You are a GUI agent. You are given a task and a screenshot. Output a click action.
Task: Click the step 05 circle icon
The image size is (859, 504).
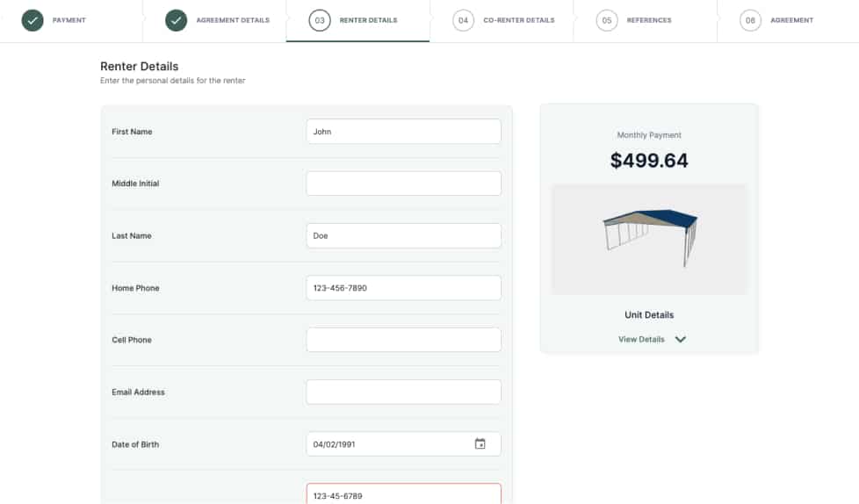click(606, 20)
